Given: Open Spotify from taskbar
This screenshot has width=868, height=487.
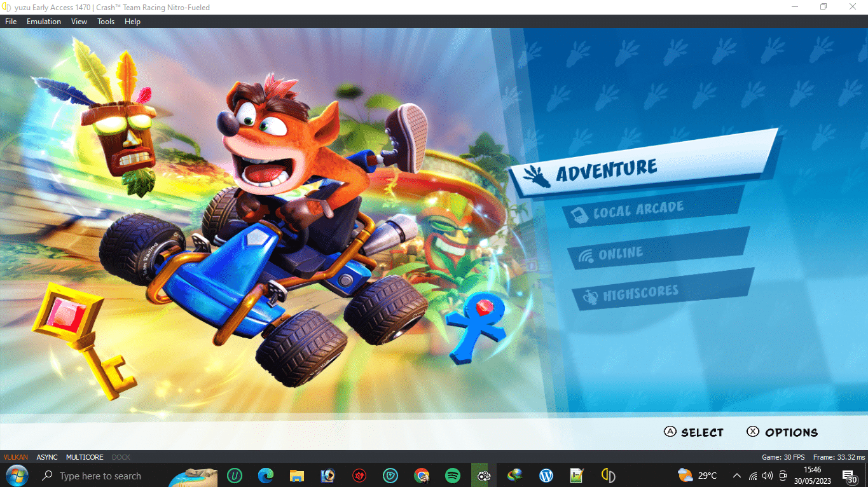Looking at the screenshot, I should click(453, 476).
